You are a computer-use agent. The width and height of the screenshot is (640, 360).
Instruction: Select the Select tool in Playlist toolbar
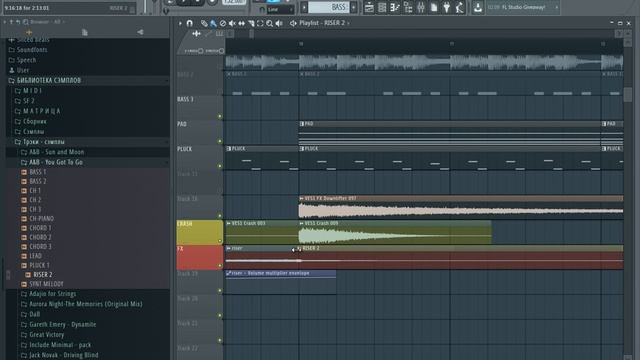click(x=260, y=24)
